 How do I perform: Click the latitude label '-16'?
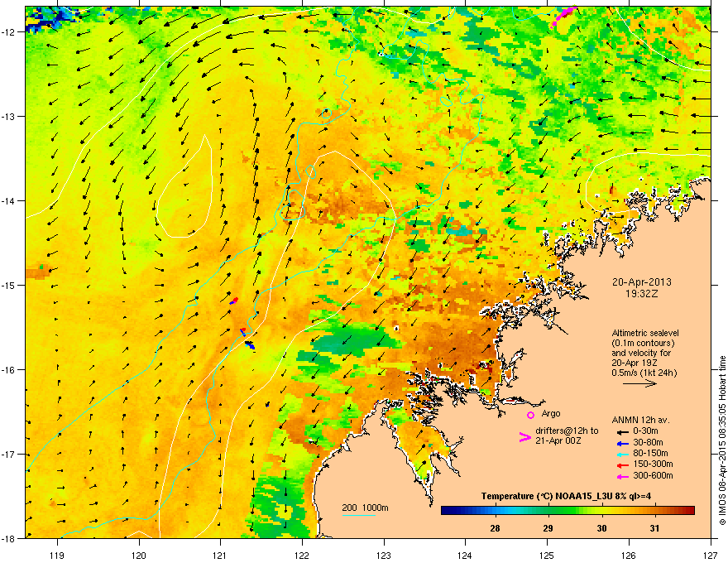tap(9, 370)
